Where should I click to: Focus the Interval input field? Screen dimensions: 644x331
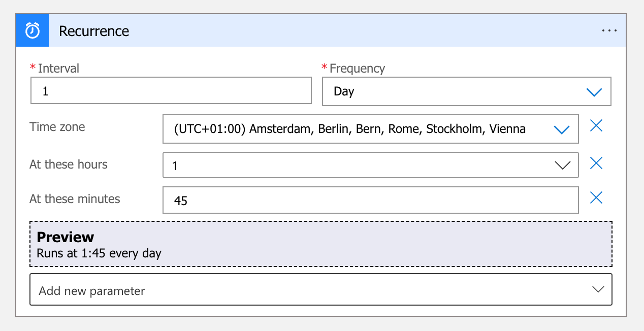[171, 91]
